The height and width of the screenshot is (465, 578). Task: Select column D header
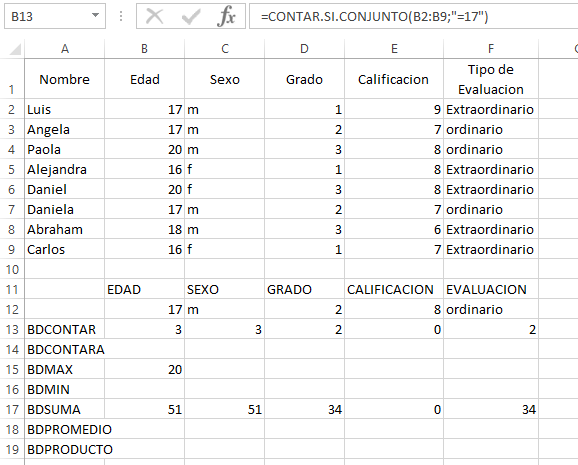(304, 49)
